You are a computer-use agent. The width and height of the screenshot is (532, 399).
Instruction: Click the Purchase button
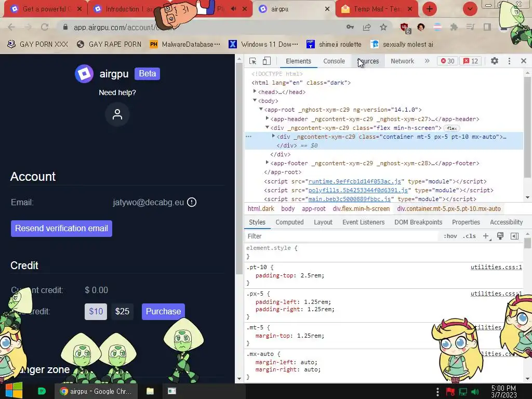coord(163,312)
